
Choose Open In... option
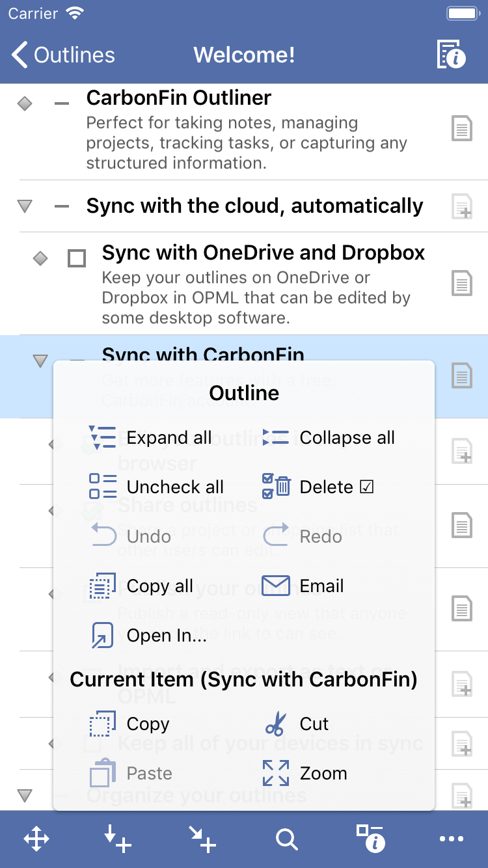[148, 635]
